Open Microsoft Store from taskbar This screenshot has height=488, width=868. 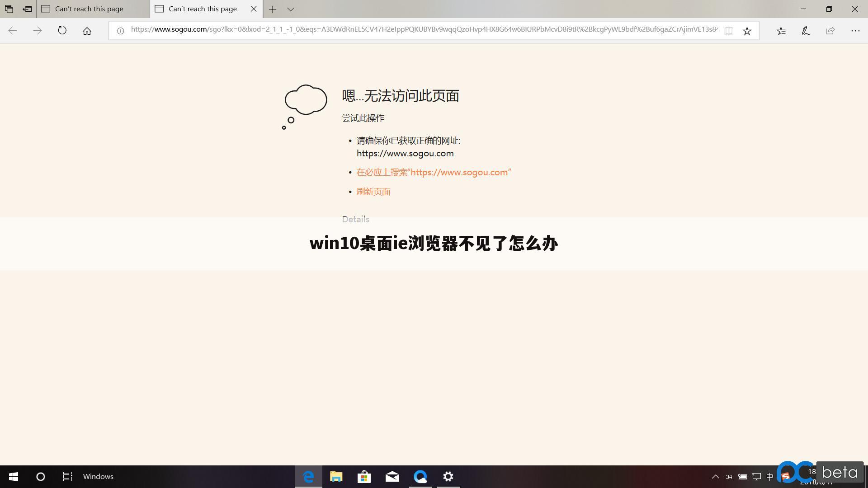(364, 477)
